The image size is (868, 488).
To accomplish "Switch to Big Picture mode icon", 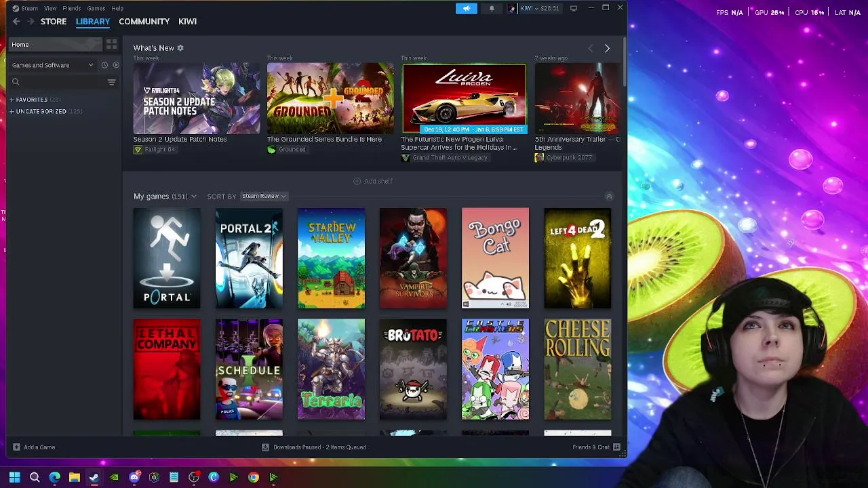I will click(x=574, y=8).
